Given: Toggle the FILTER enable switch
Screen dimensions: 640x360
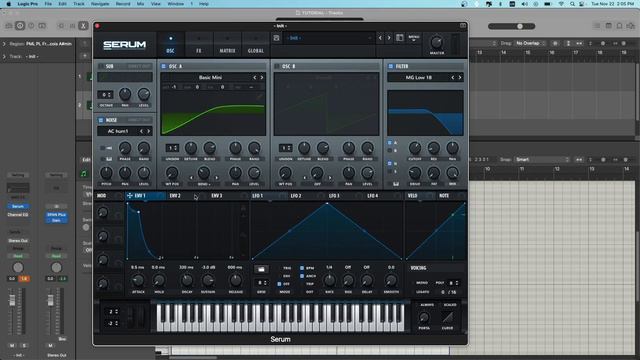Looking at the screenshot, I should coord(390,66).
